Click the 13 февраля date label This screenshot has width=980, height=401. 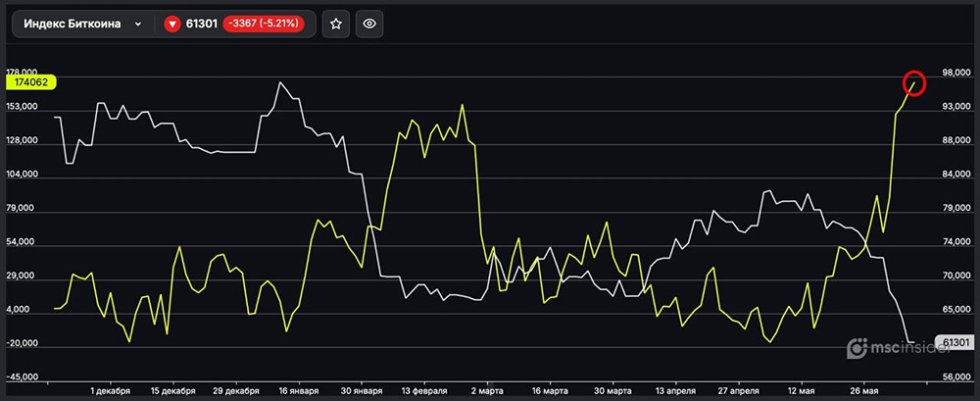(x=424, y=391)
